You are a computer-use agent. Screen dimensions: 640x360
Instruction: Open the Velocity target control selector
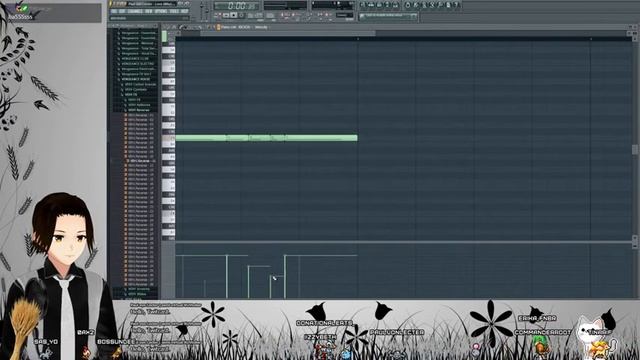pyautogui.click(x=261, y=27)
